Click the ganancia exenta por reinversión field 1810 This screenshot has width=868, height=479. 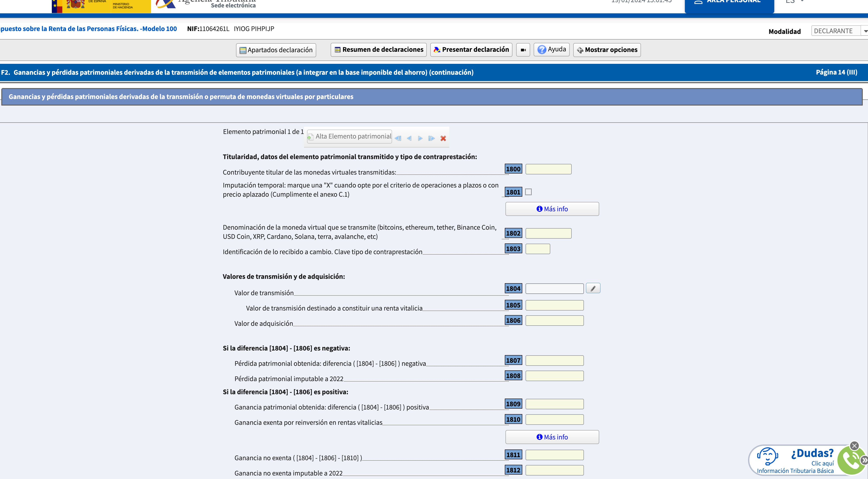[x=554, y=420]
